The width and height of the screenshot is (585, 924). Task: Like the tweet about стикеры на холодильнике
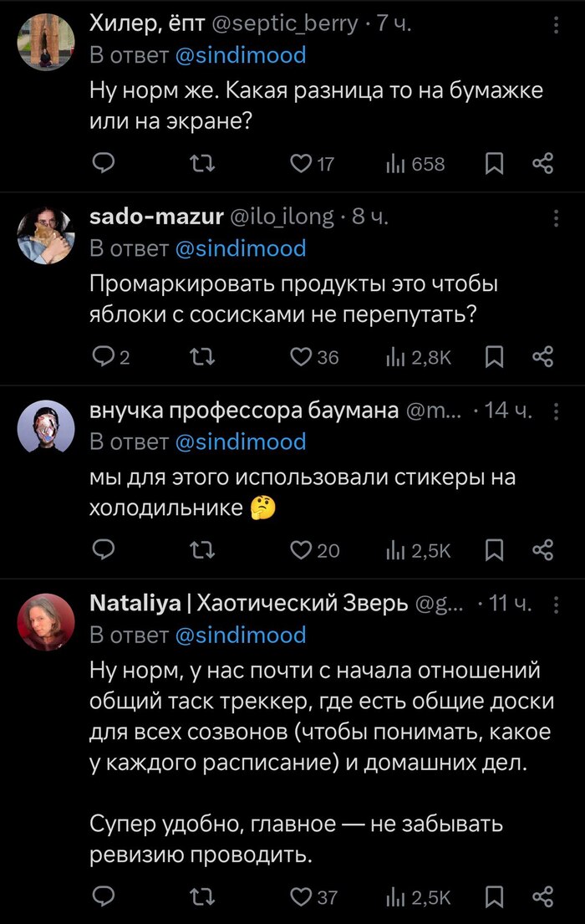click(302, 549)
